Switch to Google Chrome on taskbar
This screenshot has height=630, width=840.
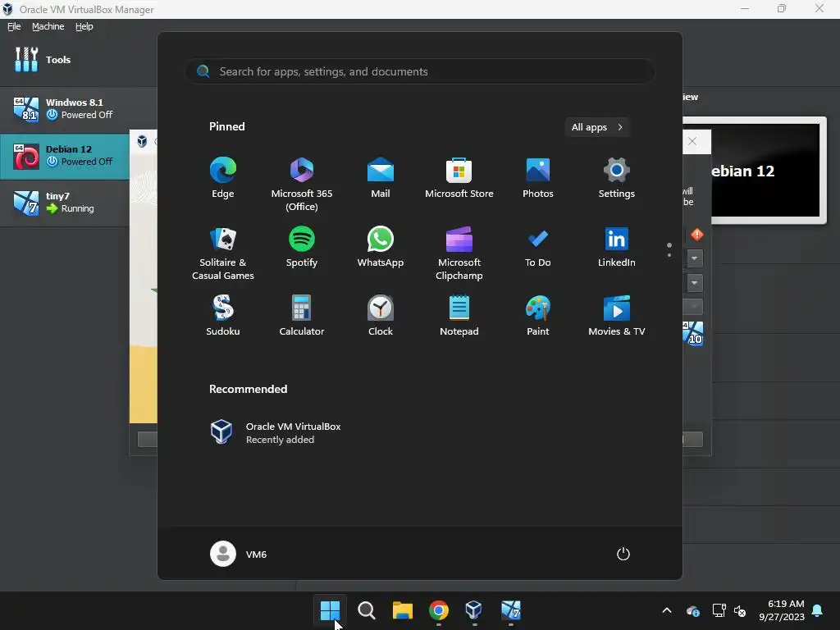(438, 610)
